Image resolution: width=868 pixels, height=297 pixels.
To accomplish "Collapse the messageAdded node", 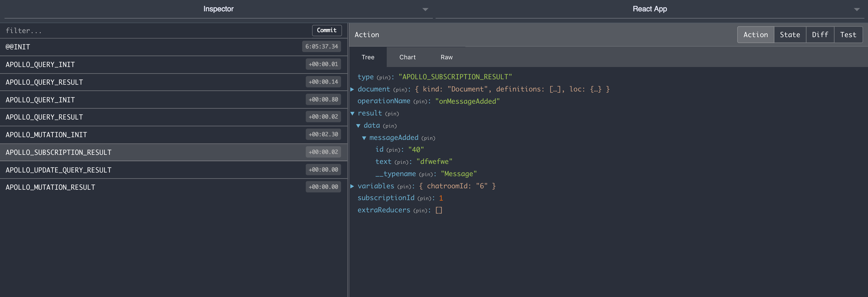I will (364, 138).
